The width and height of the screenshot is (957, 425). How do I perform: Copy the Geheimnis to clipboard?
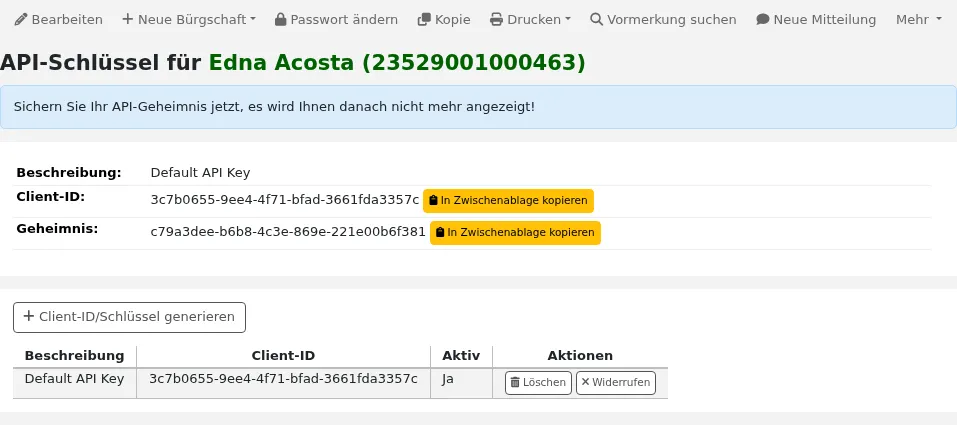pyautogui.click(x=515, y=233)
